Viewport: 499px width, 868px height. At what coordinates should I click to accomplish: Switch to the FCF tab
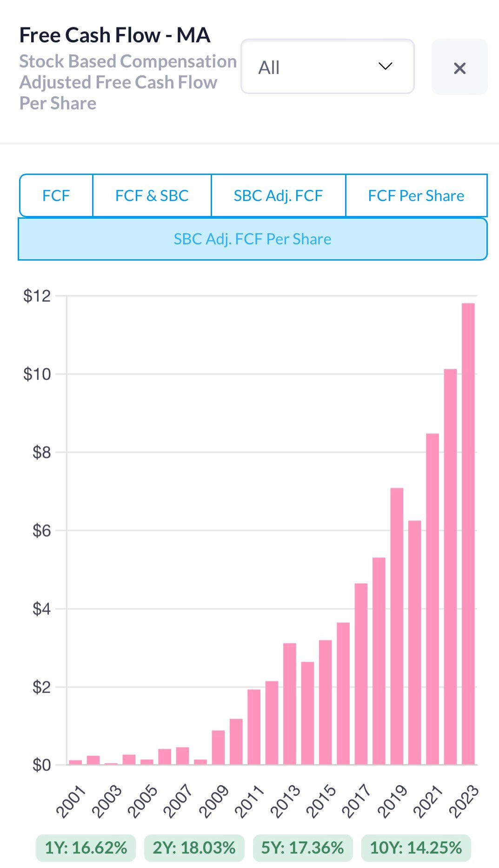point(56,195)
